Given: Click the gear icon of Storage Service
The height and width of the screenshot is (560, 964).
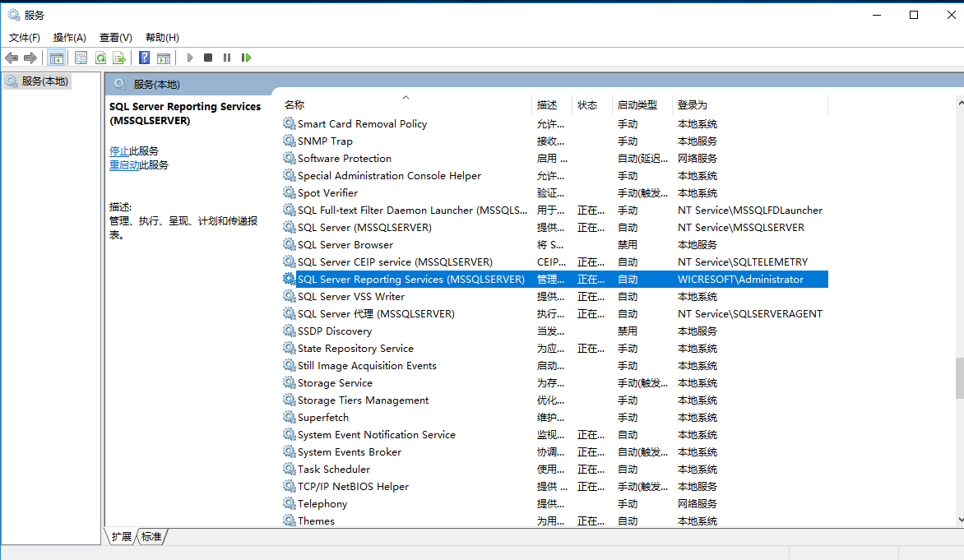Looking at the screenshot, I should click(289, 382).
